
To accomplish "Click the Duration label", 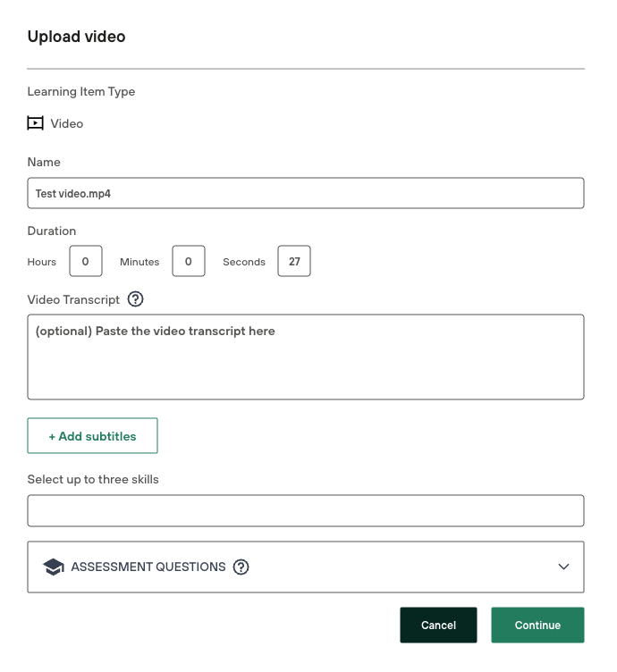I will pos(52,231).
